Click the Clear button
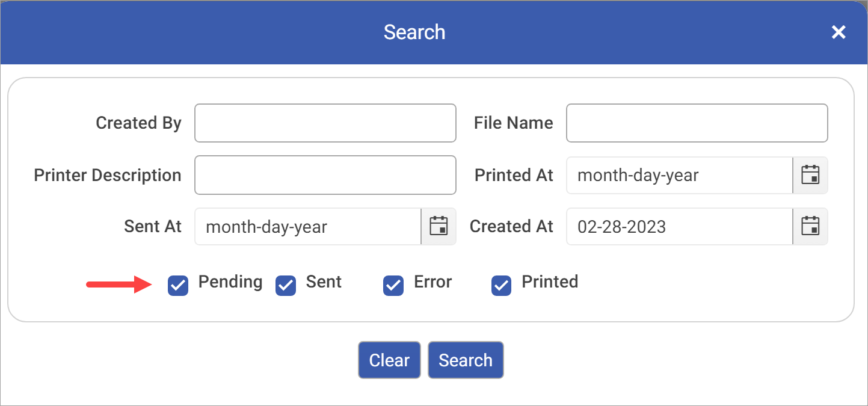Image resolution: width=868 pixels, height=406 pixels. pyautogui.click(x=389, y=360)
